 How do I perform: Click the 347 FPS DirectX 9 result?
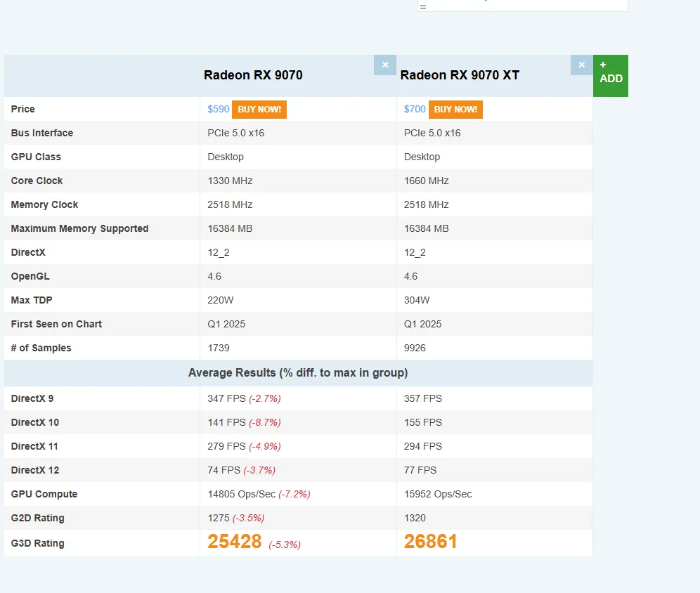pos(226,398)
